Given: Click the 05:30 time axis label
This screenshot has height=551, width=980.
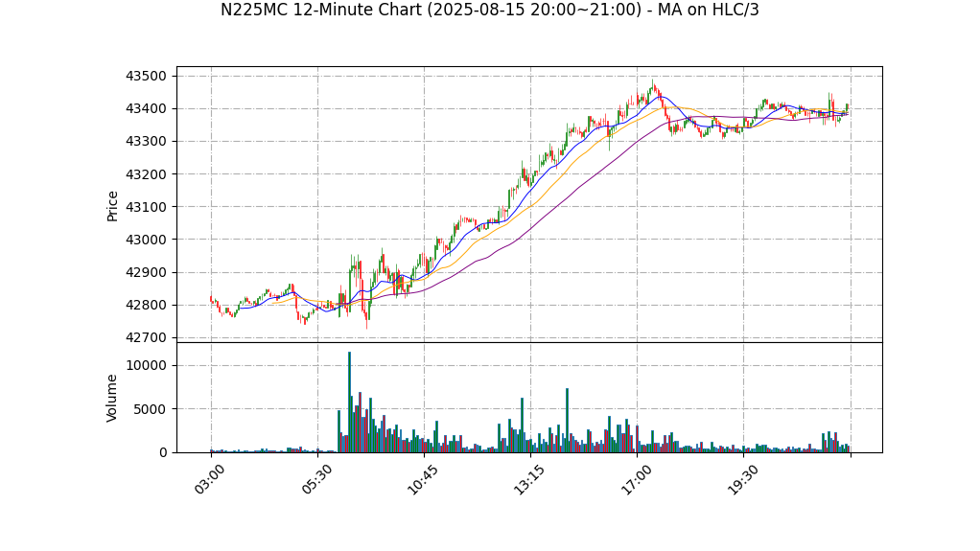Looking at the screenshot, I should click(x=315, y=480).
